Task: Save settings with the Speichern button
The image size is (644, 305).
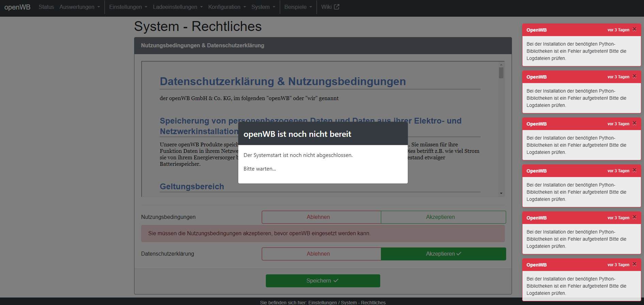Action: 323,281
